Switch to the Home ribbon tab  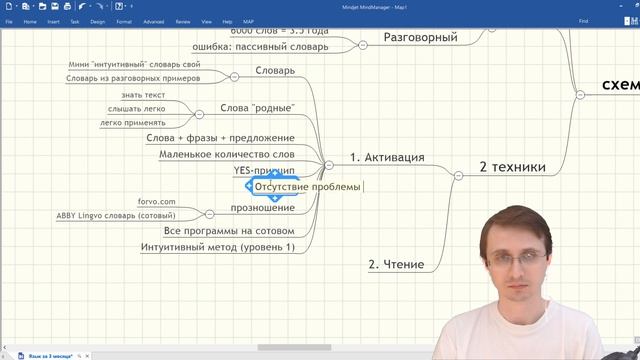pos(30,22)
